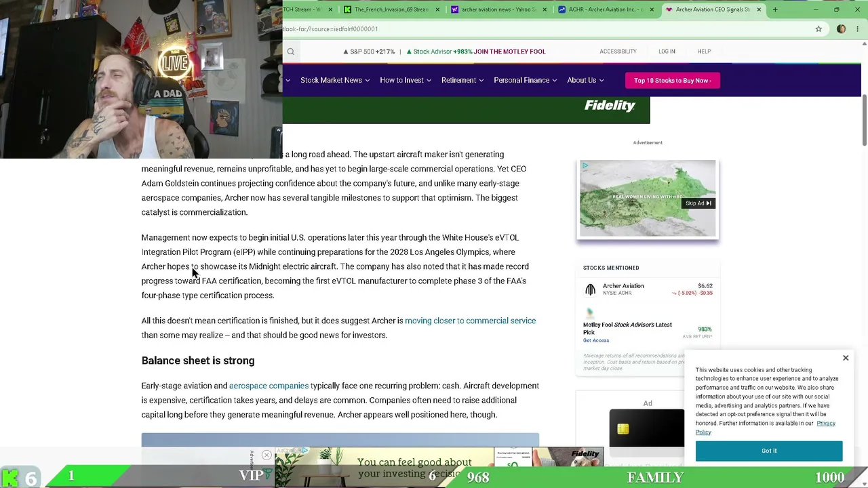
Task: Click Get Access under Stock Advisor's Latest Pick
Action: [596, 340]
